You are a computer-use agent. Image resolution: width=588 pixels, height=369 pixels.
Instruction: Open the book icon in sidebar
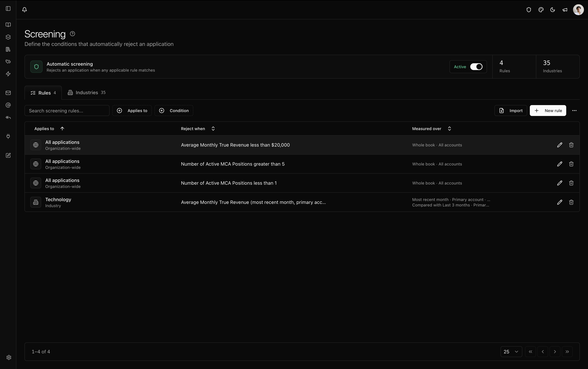(8, 25)
